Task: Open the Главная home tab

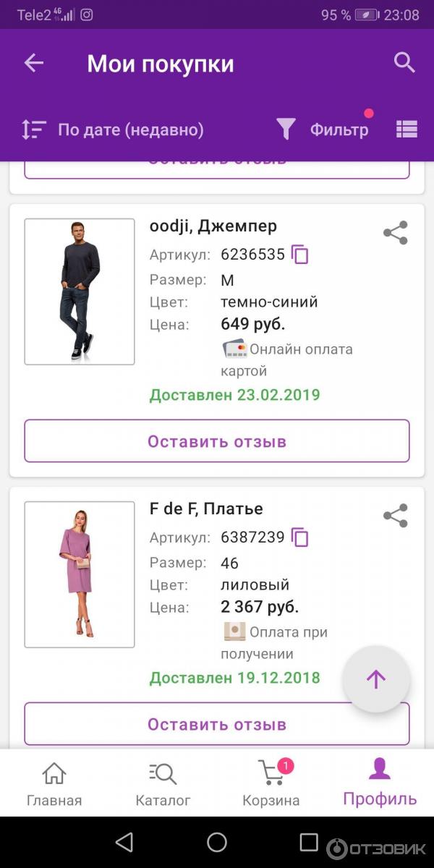Action: pyautogui.click(x=54, y=784)
